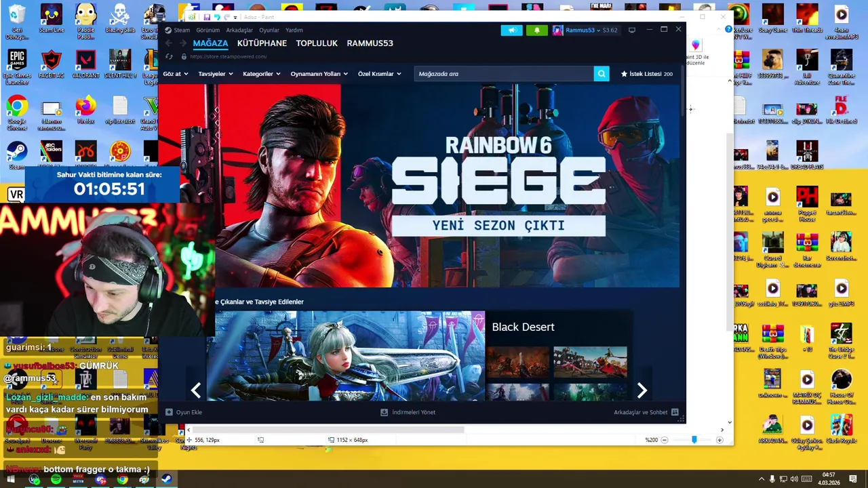Select Google Chrome desktop icon
The height and width of the screenshot is (488, 868).
17,112
